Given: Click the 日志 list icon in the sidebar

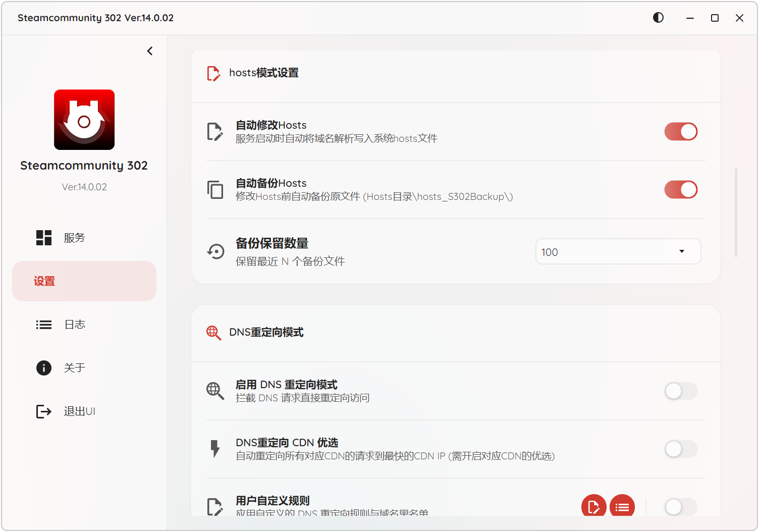Looking at the screenshot, I should (x=44, y=325).
